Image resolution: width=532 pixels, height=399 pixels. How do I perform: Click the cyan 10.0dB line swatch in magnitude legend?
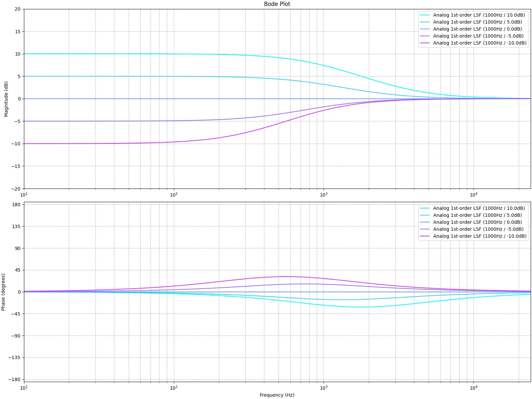coord(425,15)
